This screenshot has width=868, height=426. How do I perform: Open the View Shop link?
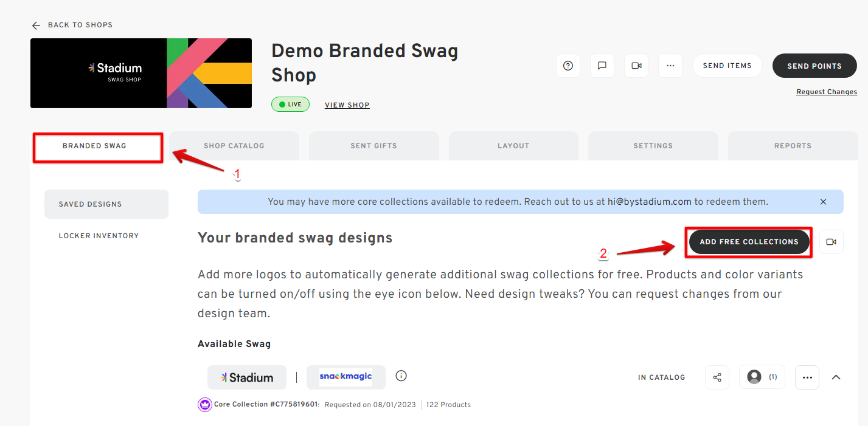click(x=347, y=105)
